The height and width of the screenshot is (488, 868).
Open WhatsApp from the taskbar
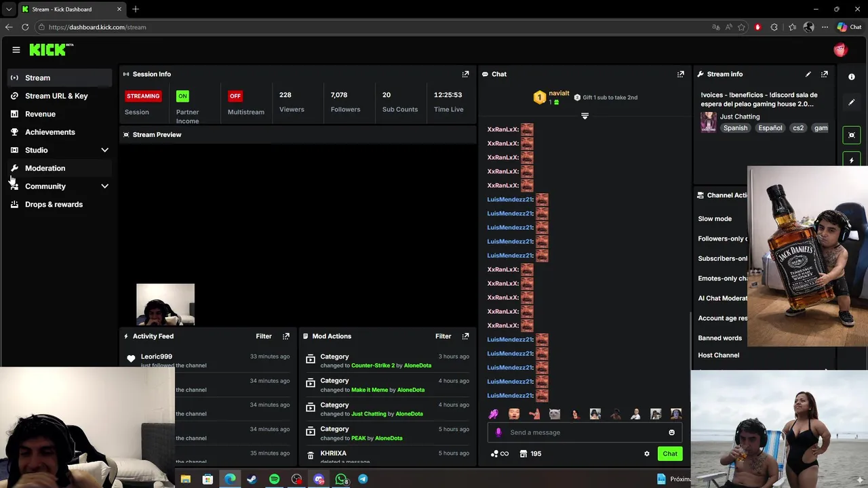pyautogui.click(x=341, y=479)
